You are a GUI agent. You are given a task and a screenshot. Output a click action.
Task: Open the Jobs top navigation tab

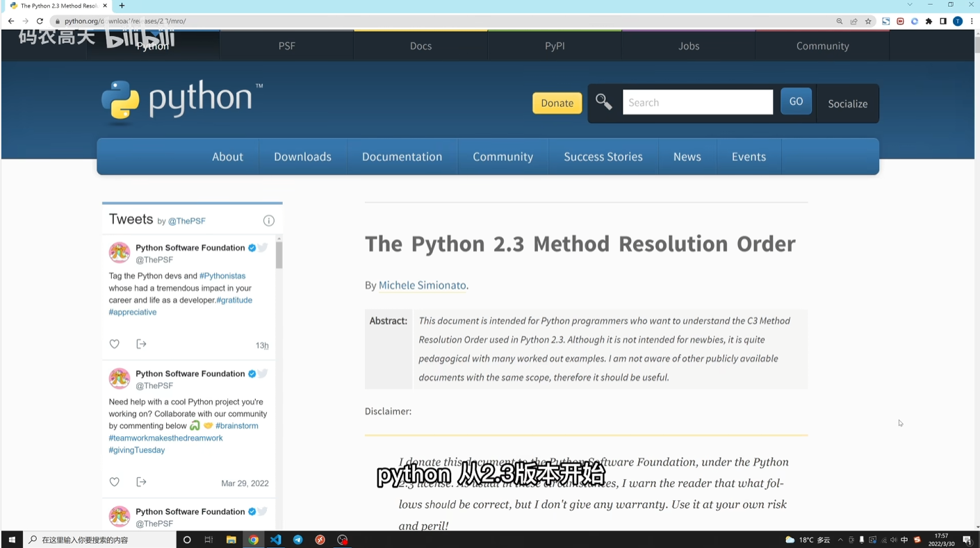click(x=689, y=46)
